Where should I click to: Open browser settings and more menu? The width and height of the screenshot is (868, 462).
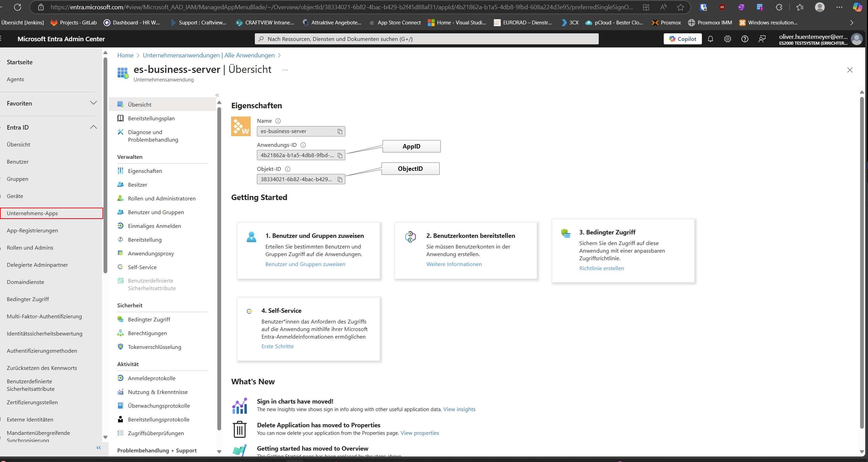coord(839,7)
